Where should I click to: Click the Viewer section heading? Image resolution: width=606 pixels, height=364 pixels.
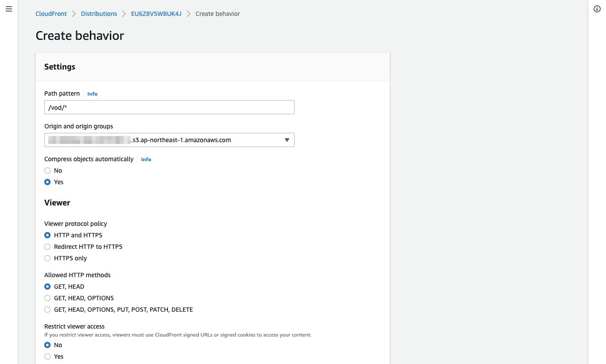[x=57, y=203]
